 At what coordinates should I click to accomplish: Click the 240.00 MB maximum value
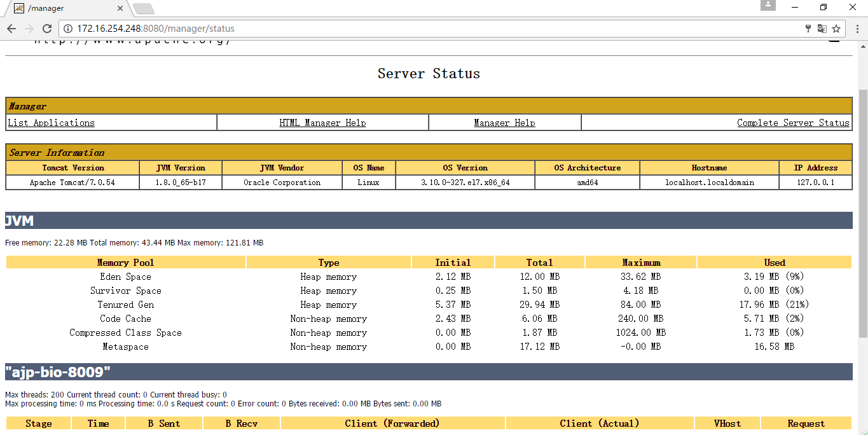[642, 319]
